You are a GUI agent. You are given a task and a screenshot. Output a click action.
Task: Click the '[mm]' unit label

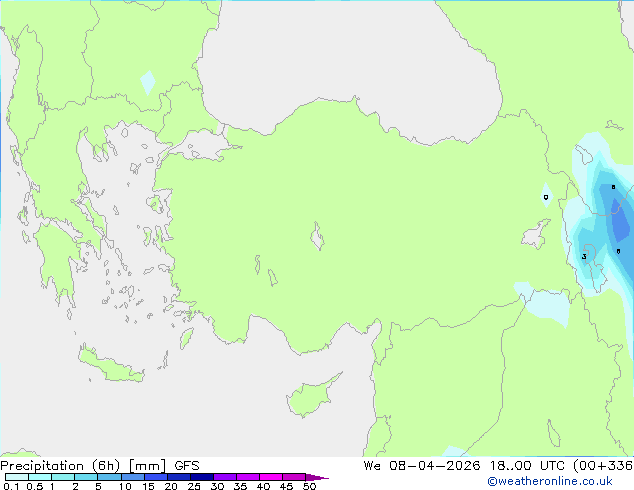(x=147, y=466)
